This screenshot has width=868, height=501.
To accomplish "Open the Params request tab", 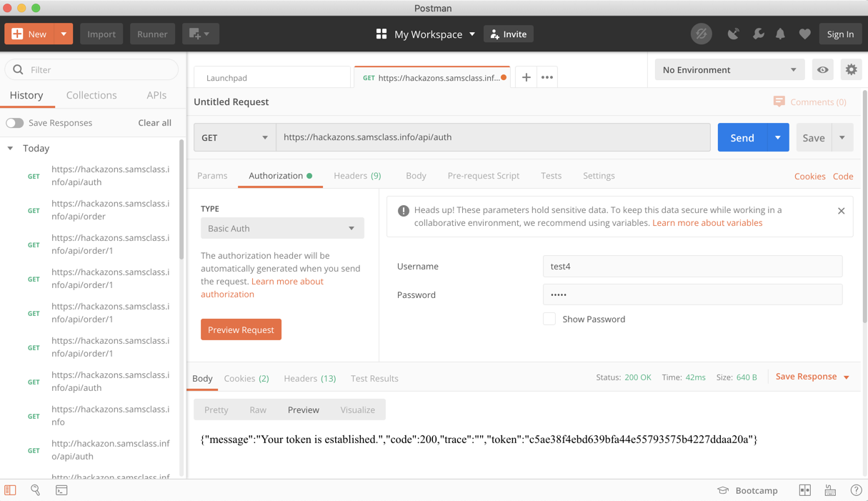I will click(212, 176).
